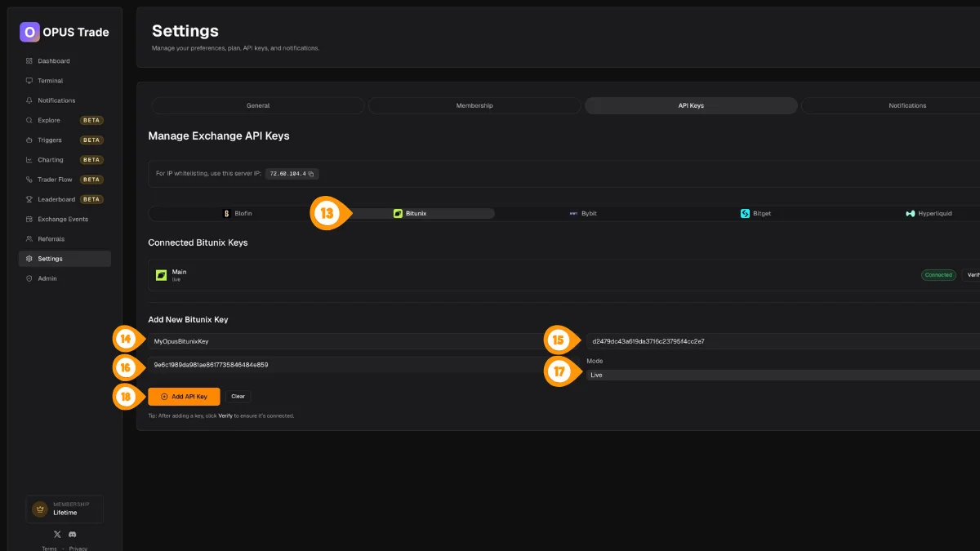Open the Terms link
Viewport: 980px width, 551px height.
click(50, 549)
